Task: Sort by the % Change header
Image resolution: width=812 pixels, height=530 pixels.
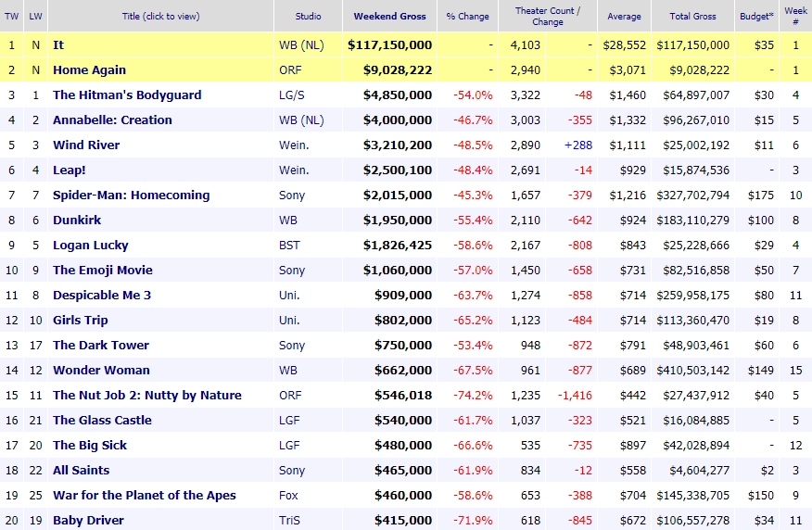Action: (467, 17)
